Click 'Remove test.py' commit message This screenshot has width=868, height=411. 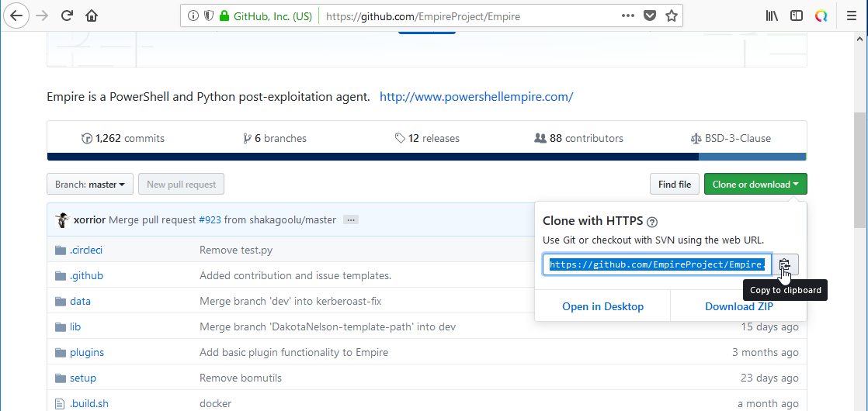pos(236,250)
